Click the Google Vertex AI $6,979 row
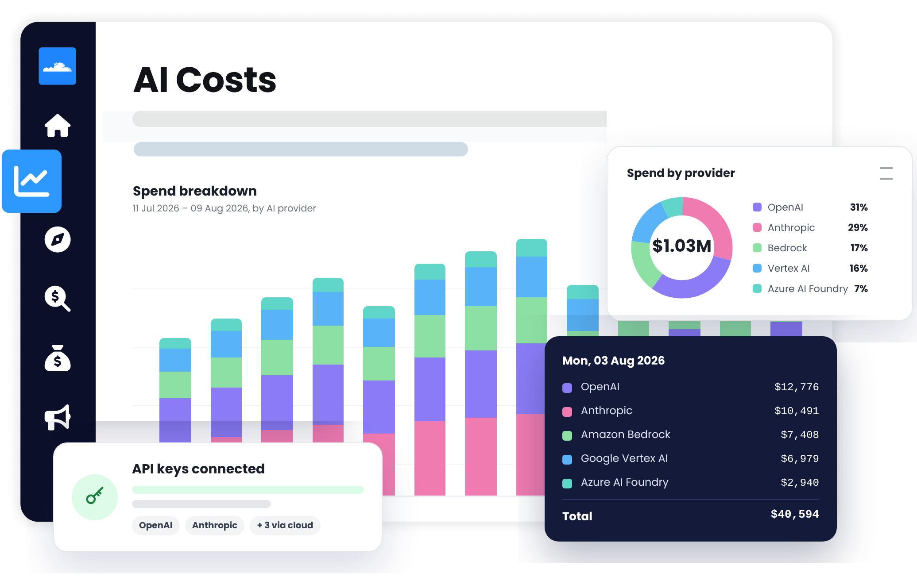Screen dimensions: 917x588 (691, 458)
